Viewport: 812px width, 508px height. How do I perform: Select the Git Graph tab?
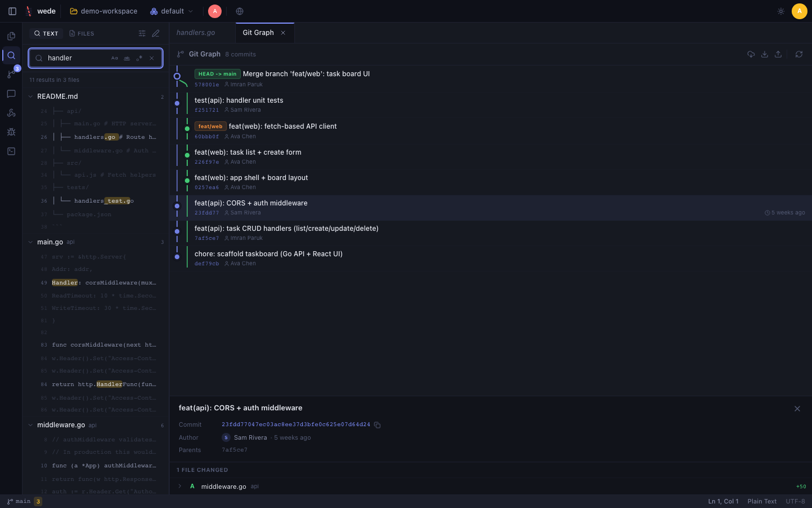264,33
